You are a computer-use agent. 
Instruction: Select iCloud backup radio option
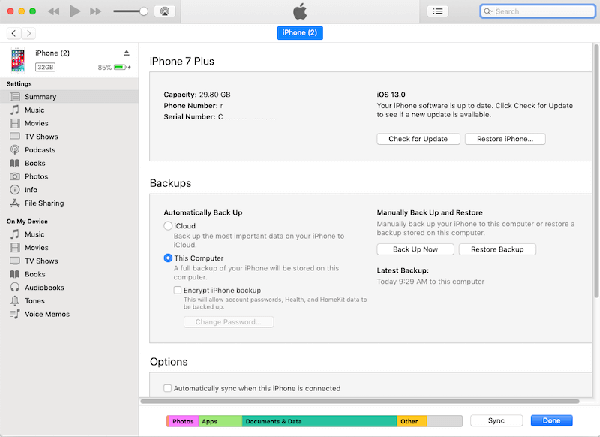coord(167,227)
